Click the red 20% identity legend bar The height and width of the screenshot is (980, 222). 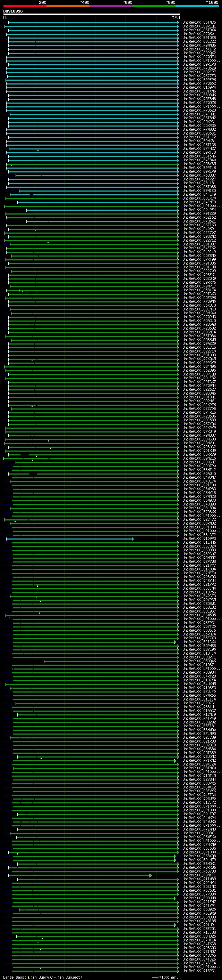click(25, 6)
